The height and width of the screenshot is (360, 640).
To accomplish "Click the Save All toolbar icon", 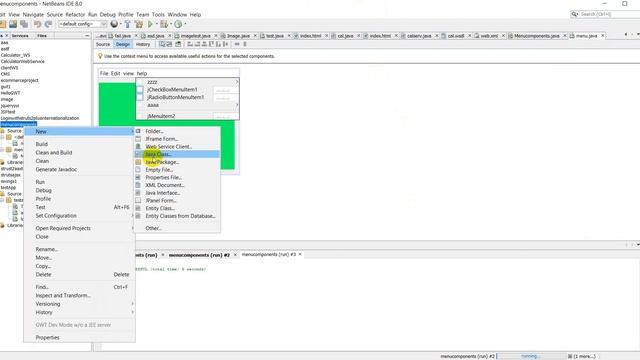I will click(24, 24).
